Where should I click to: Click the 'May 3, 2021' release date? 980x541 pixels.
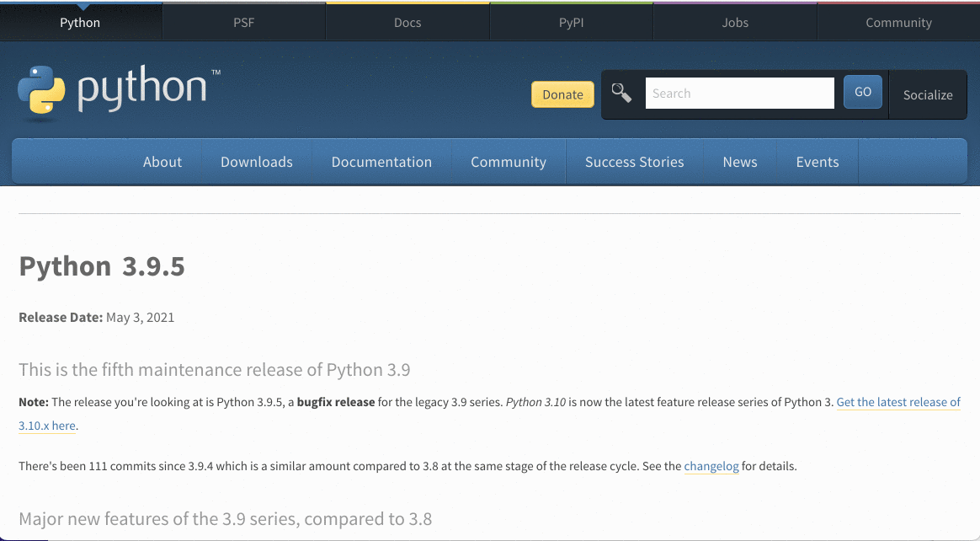[x=140, y=317]
